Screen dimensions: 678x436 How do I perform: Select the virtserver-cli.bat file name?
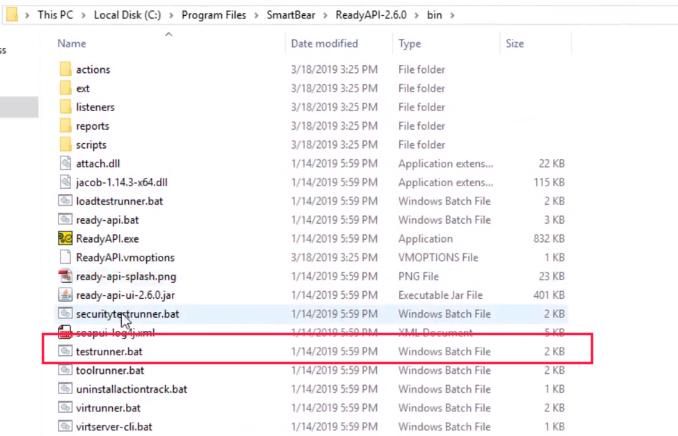pos(114,427)
